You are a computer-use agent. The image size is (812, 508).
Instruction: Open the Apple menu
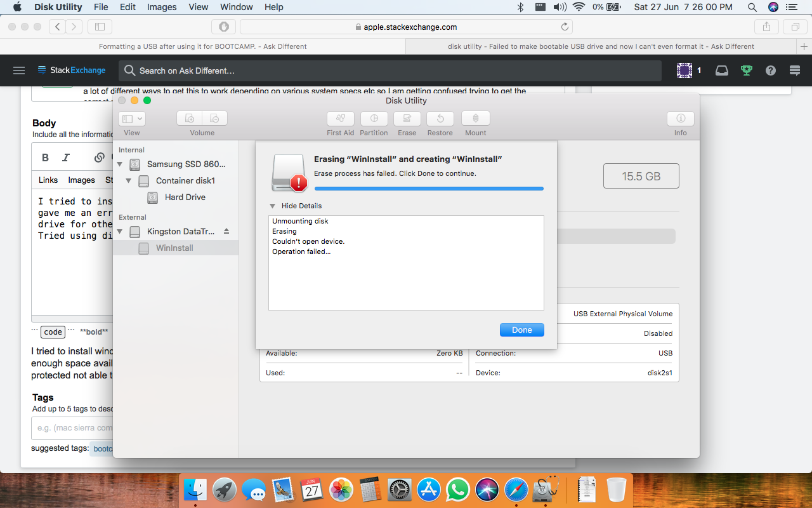click(x=17, y=7)
